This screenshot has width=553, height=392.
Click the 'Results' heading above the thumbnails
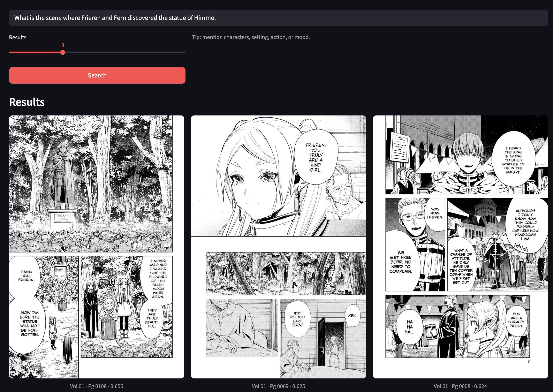point(26,102)
